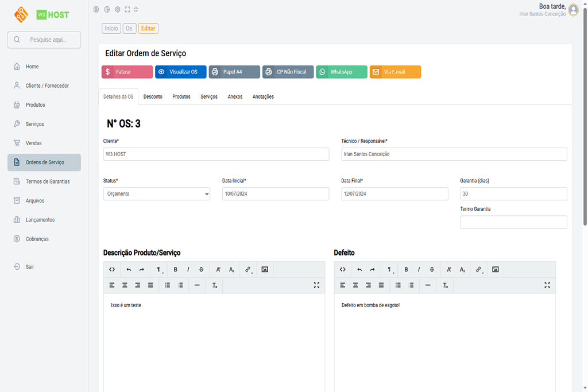Toggle bold text in Descrição Produto/Serviço editor
The image size is (588, 392).
[175, 269]
